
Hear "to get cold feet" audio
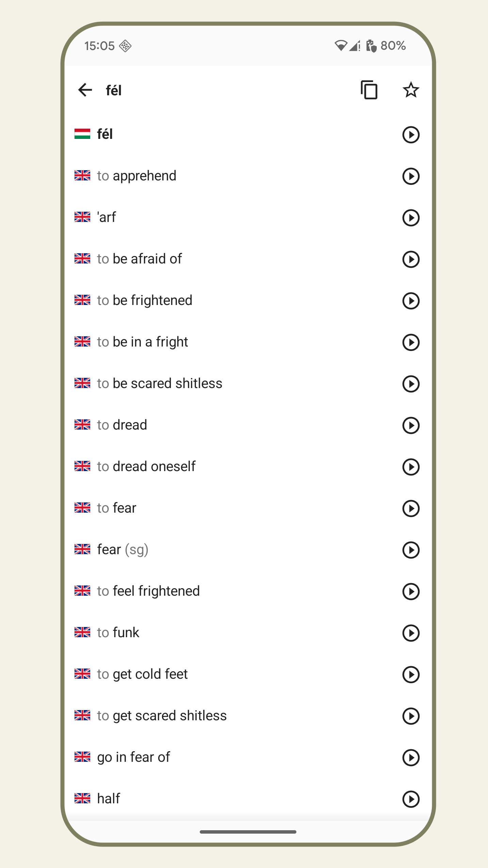[x=411, y=674]
